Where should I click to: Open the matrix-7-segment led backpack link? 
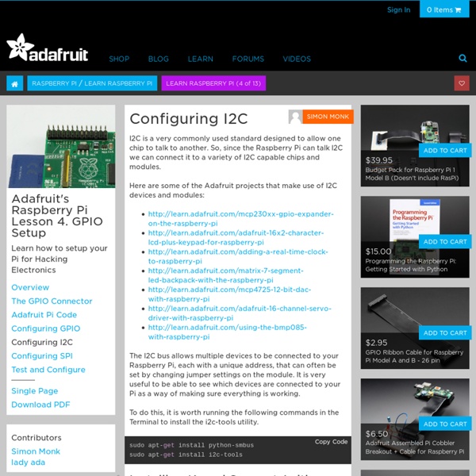coord(225,275)
